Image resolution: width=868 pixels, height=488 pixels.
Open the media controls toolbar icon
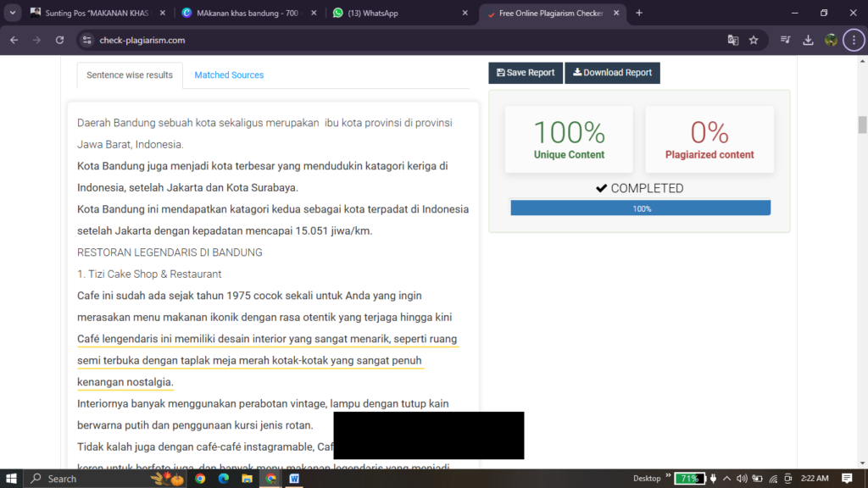click(x=785, y=40)
